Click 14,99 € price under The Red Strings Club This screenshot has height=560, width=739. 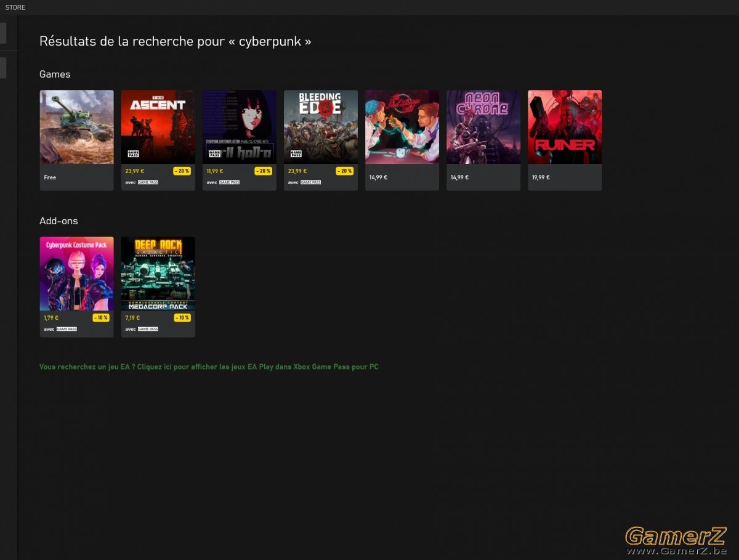378,177
